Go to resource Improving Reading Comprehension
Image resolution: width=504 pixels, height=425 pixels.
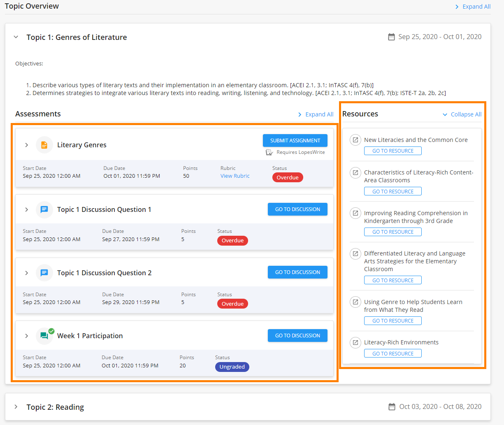[x=393, y=232]
